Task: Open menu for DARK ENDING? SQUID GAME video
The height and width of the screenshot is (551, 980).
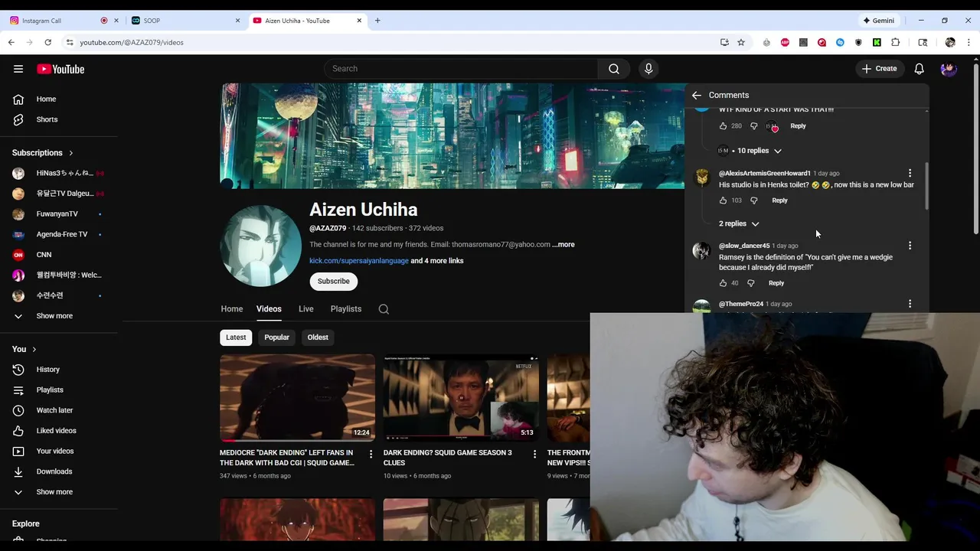Action: tap(534, 454)
